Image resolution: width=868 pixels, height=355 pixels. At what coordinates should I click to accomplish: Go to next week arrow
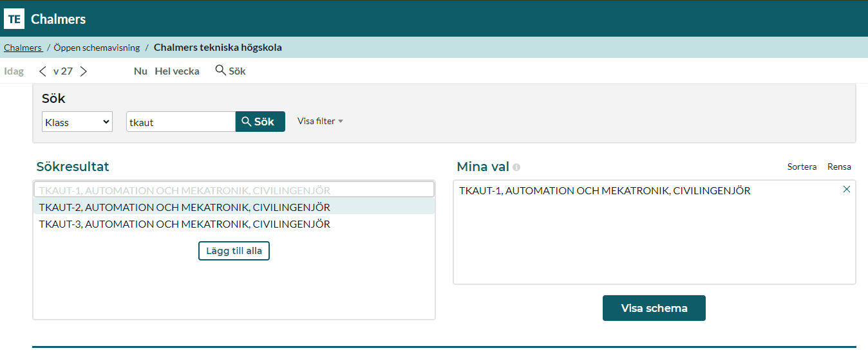click(83, 71)
